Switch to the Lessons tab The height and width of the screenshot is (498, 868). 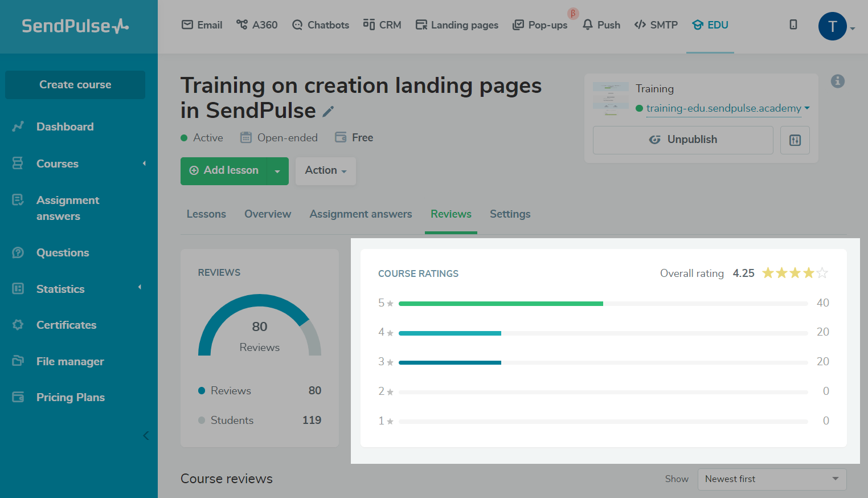pyautogui.click(x=206, y=214)
